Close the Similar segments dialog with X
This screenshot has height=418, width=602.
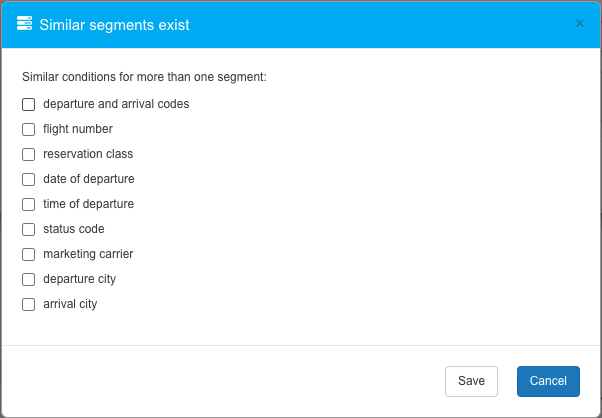[579, 23]
